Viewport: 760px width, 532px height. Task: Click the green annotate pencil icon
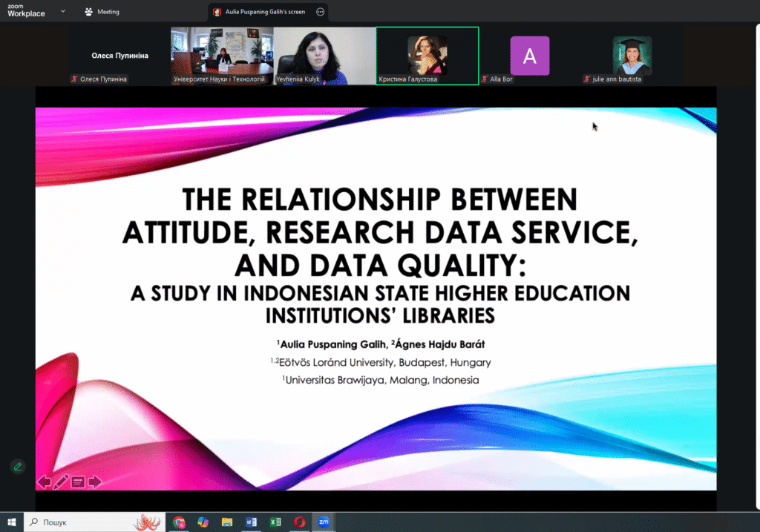[x=17, y=466]
